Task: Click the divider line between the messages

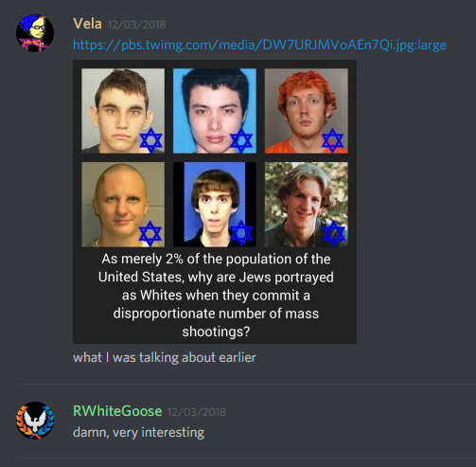Action: pyautogui.click(x=246, y=384)
